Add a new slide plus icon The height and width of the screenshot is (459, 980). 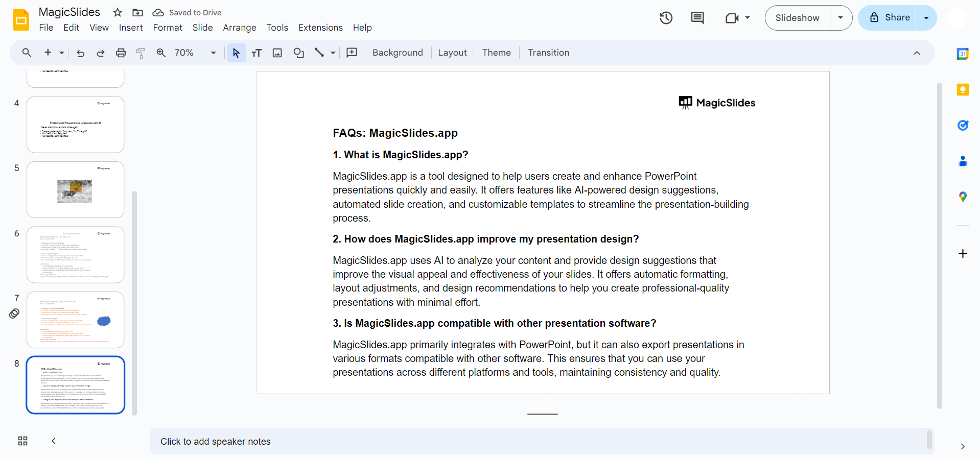click(x=48, y=53)
